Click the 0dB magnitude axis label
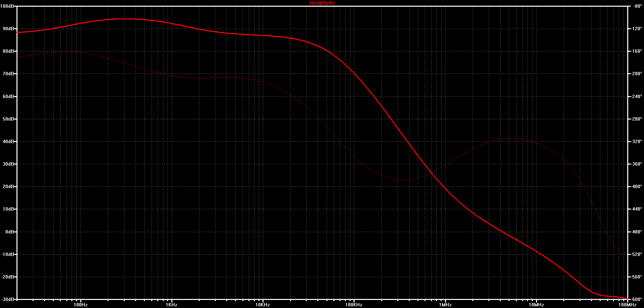The width and height of the screenshot is (644, 308). [10, 232]
